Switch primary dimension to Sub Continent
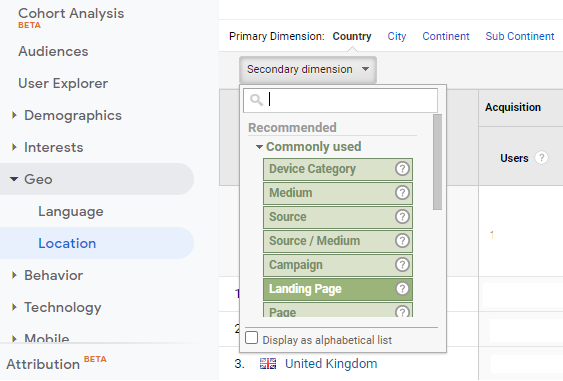 (x=520, y=36)
